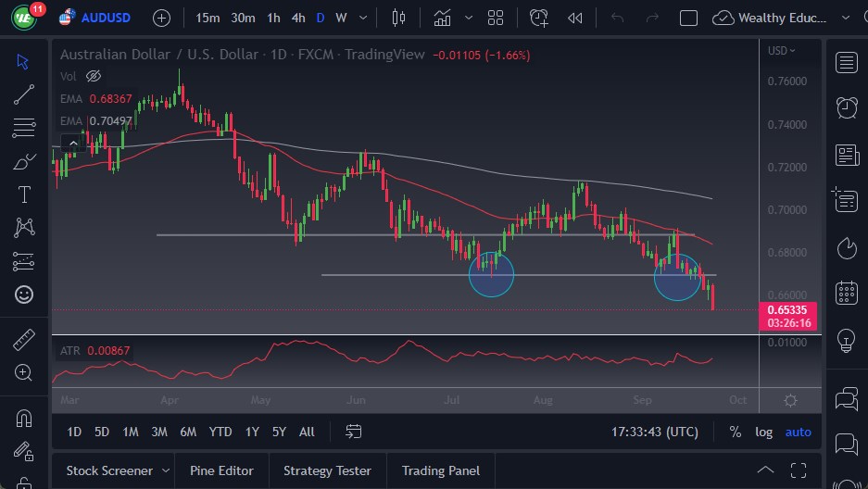Select the 4h timeframe button

click(297, 18)
